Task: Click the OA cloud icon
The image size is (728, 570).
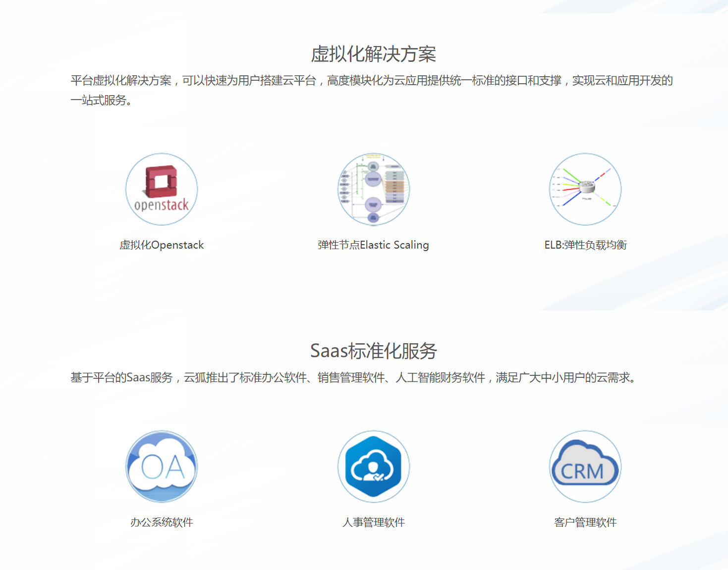Action: [162, 466]
